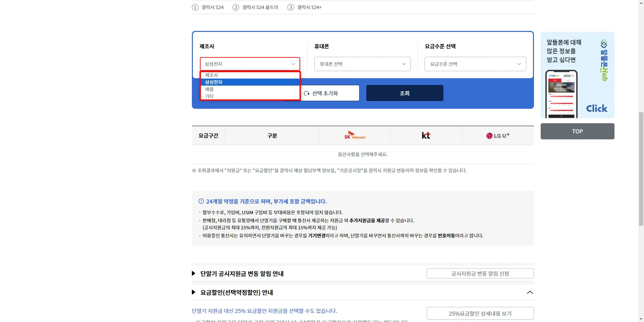Click the page scroll-down arrow
This screenshot has width=644, height=322.
pyautogui.click(x=641, y=319)
